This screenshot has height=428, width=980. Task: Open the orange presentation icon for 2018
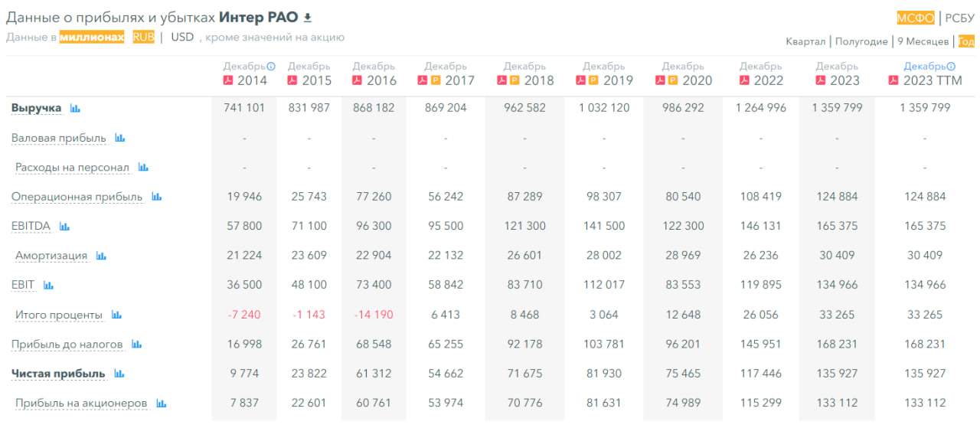point(514,80)
